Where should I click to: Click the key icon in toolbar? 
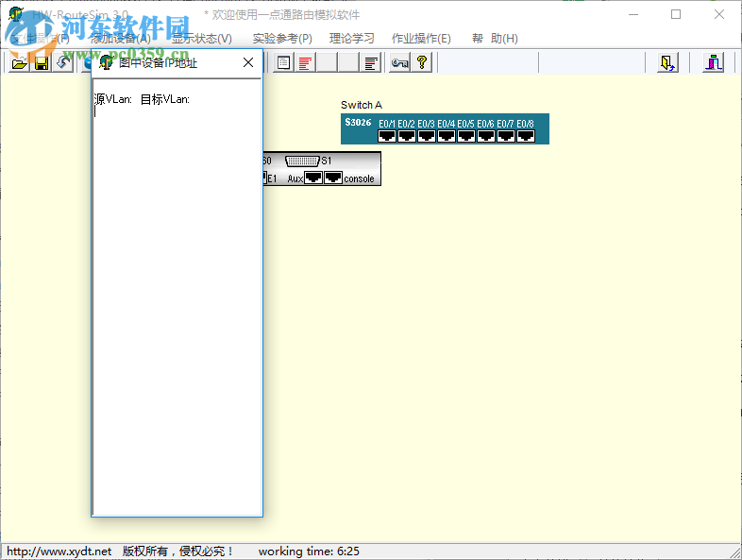(x=400, y=63)
